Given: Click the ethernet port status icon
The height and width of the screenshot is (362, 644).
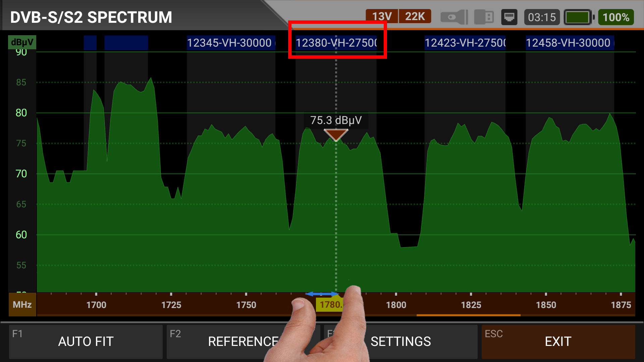Looking at the screenshot, I should point(509,17).
